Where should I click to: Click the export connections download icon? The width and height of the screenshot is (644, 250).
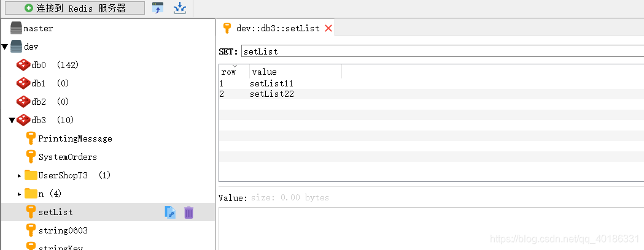coord(180,8)
